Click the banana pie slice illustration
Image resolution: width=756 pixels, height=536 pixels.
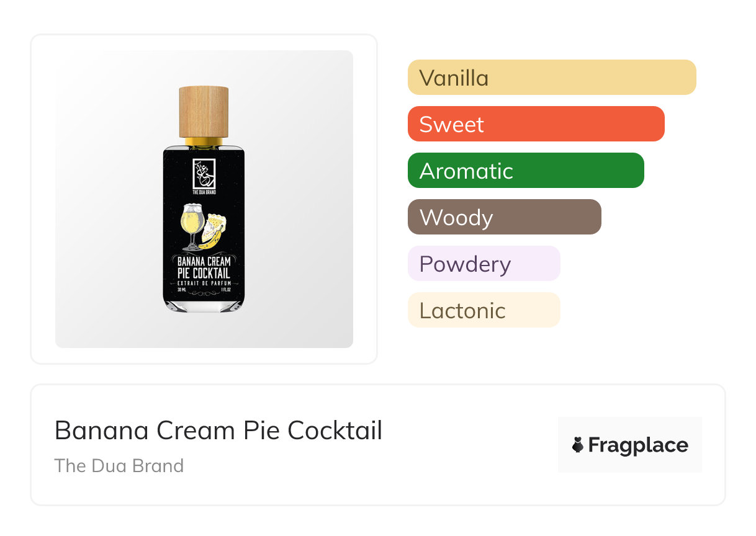pyautogui.click(x=215, y=230)
